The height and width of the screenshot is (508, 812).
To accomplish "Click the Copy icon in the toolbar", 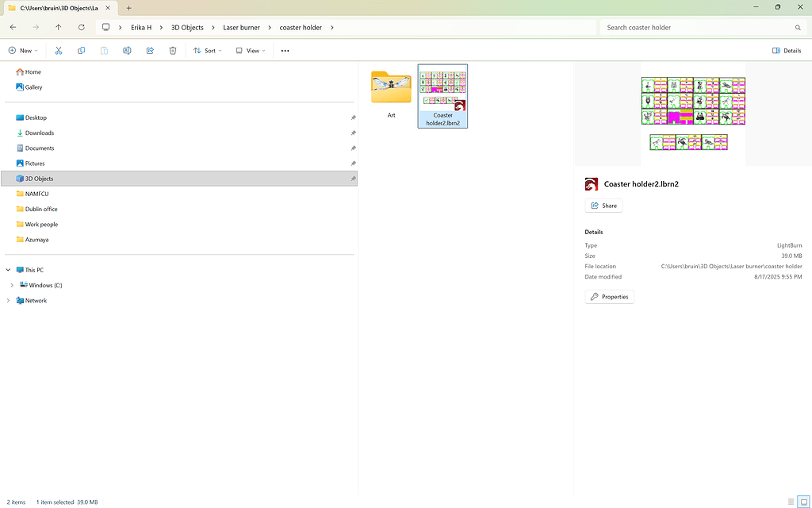I will pos(82,50).
